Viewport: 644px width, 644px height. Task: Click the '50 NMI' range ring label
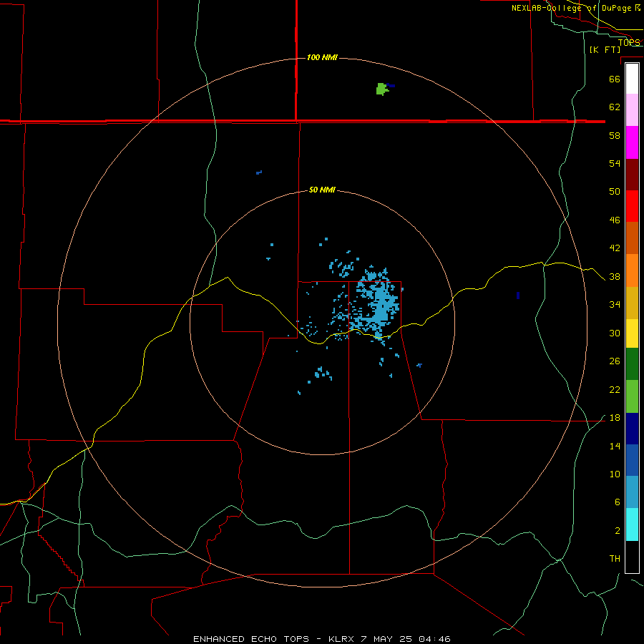point(322,190)
